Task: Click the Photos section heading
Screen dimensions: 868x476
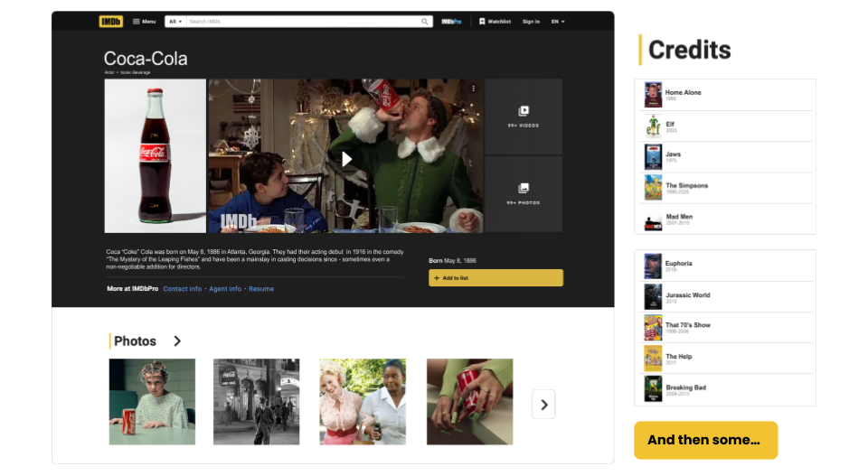Action: [135, 341]
